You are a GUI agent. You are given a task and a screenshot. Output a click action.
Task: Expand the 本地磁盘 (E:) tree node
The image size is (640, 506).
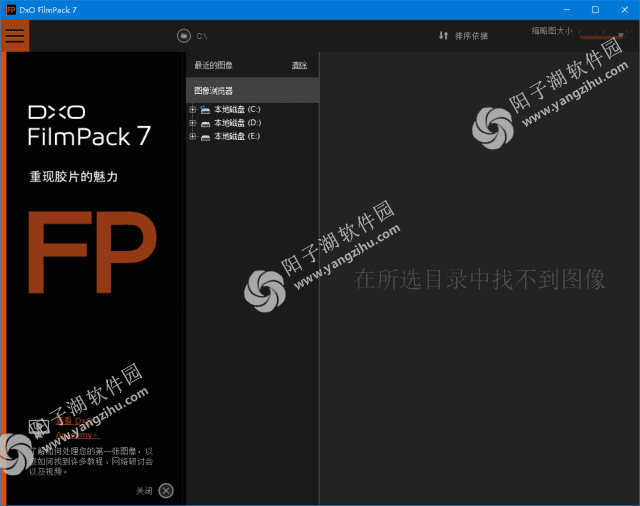(193, 136)
